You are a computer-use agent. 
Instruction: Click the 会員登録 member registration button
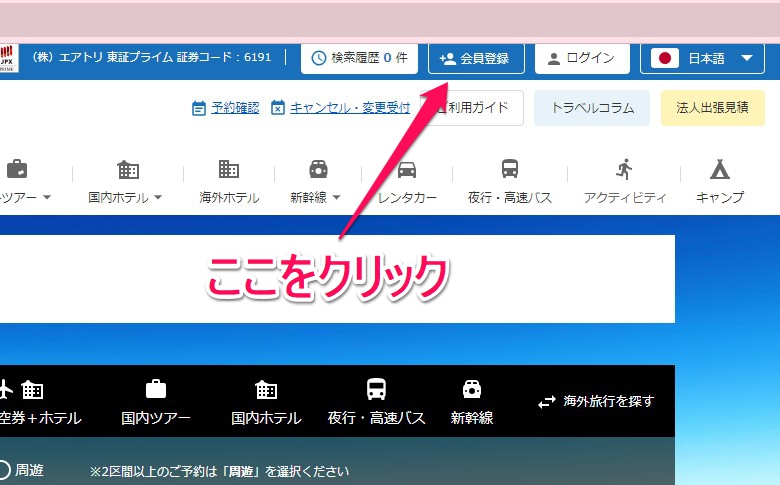pyautogui.click(x=476, y=58)
